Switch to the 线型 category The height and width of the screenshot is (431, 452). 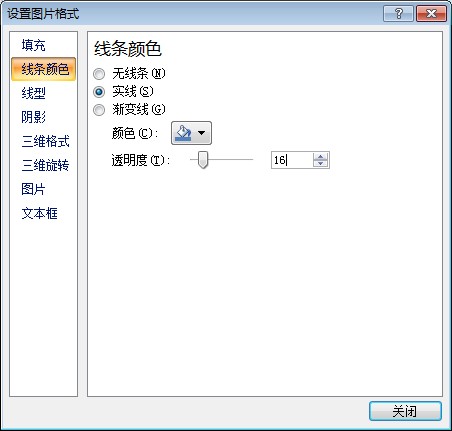[33, 93]
